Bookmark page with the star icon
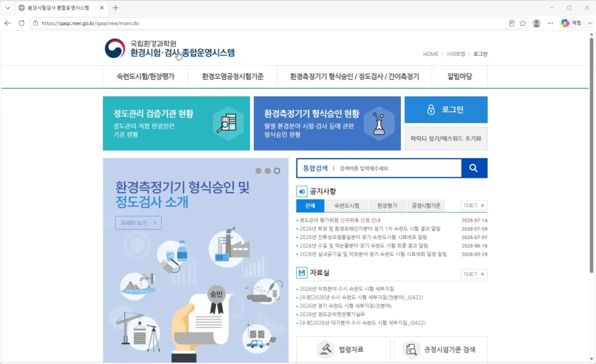Screen dimensions: 596x364 523,23
